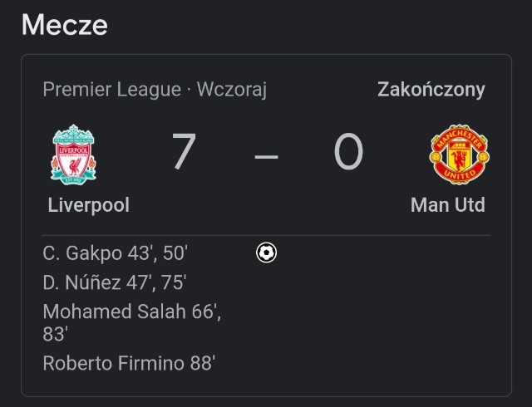Click Liverpool's score of 7
This screenshot has height=407, width=532.
point(184,154)
